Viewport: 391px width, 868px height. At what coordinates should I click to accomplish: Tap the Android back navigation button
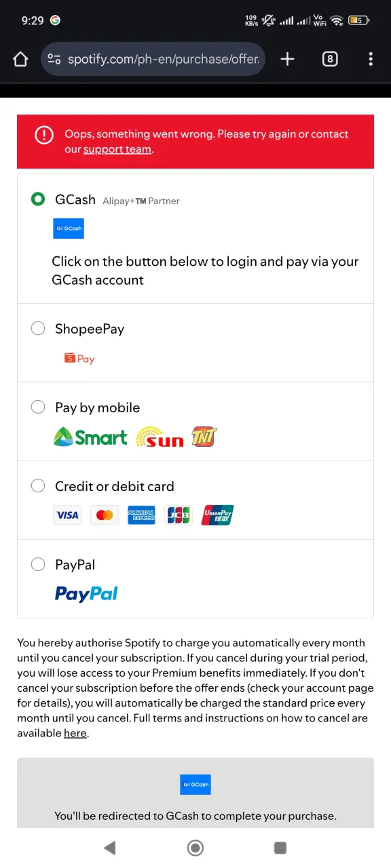pos(110,847)
